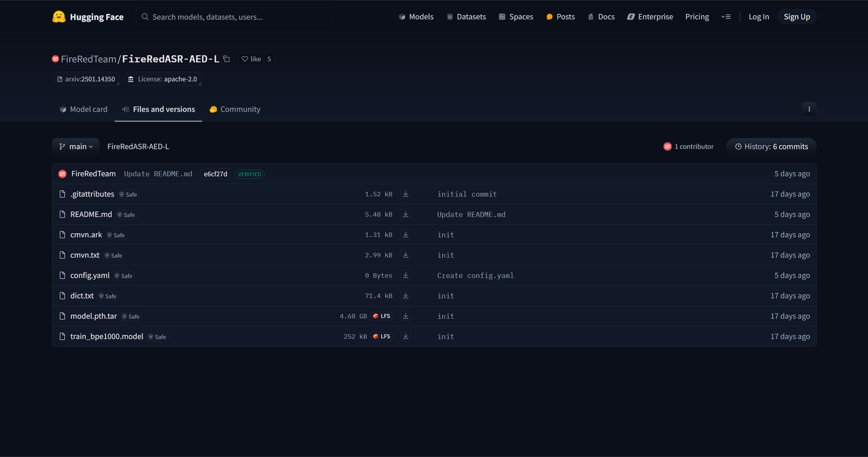Viewport: 868px width, 457px height.
Task: Download the README.md file
Action: [406, 214]
